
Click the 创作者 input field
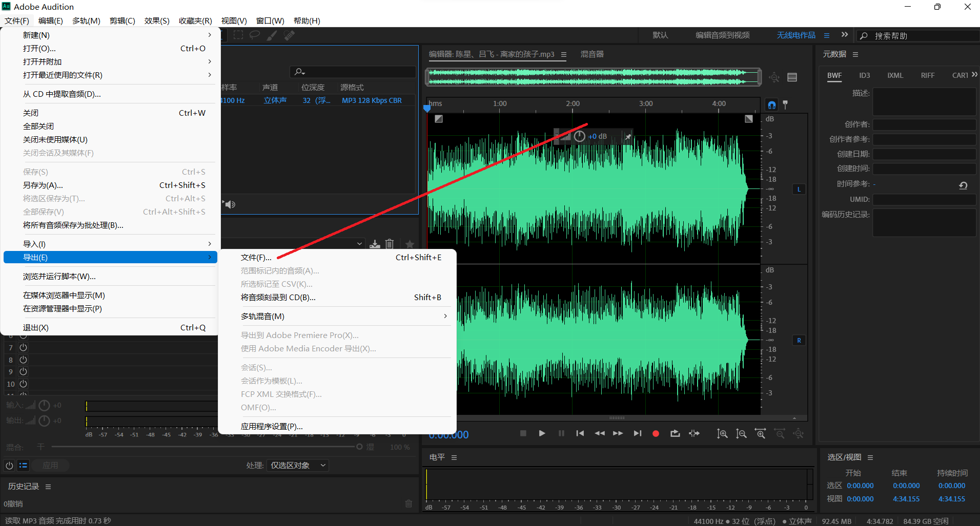click(925, 124)
